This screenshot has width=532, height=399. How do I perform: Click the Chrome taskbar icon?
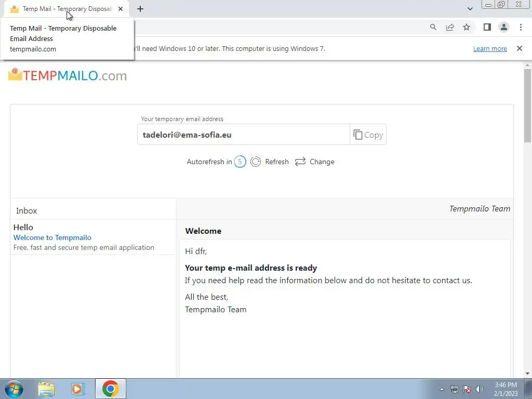click(x=110, y=389)
